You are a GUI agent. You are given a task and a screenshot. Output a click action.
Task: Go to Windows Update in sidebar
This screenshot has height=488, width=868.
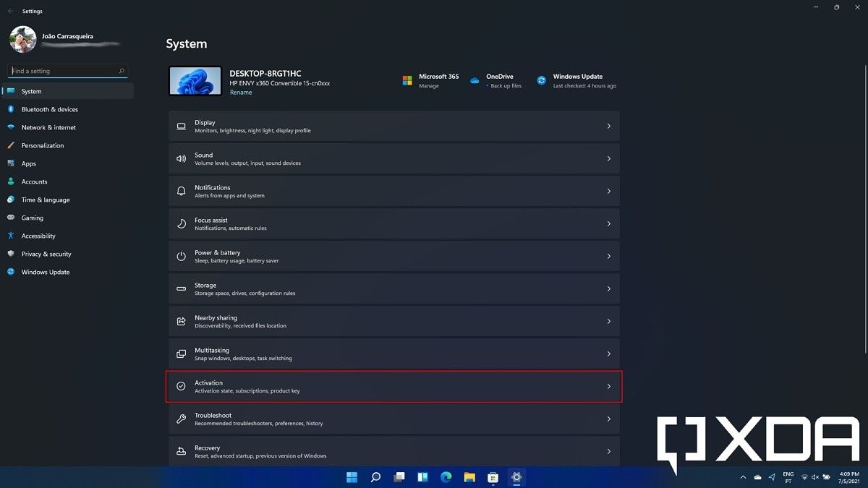pos(46,273)
